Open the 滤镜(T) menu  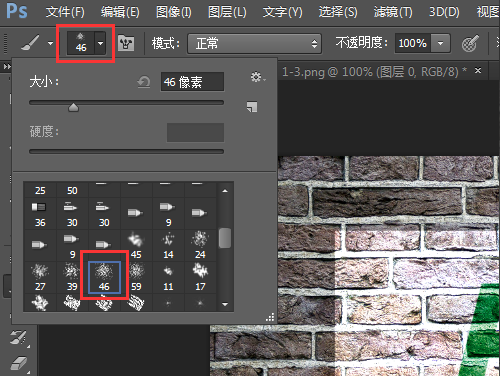pyautogui.click(x=393, y=12)
